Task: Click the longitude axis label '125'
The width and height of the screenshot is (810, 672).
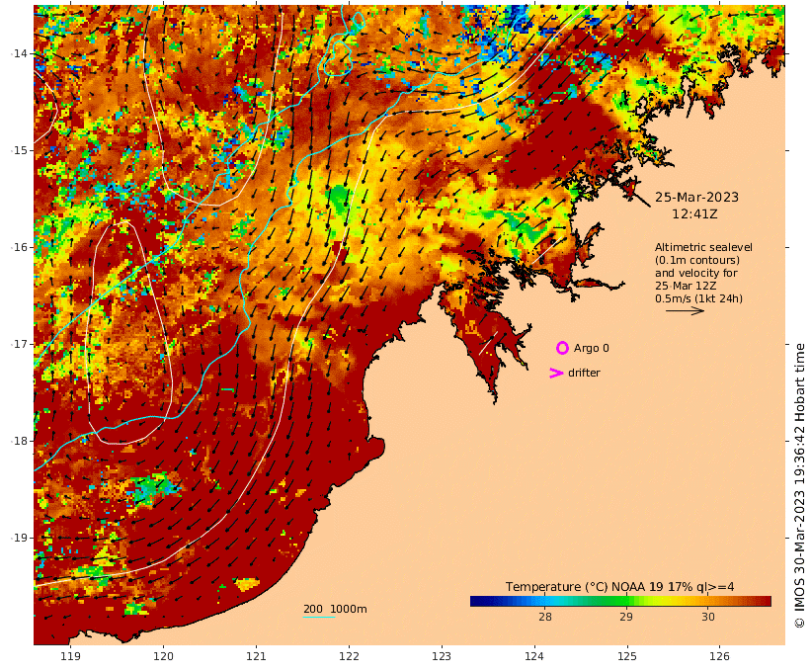Action: (x=627, y=656)
